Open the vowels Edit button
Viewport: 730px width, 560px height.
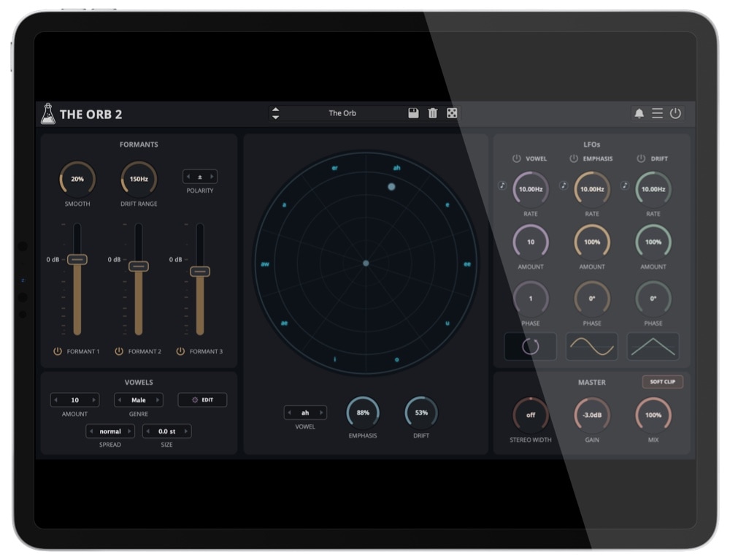(202, 400)
